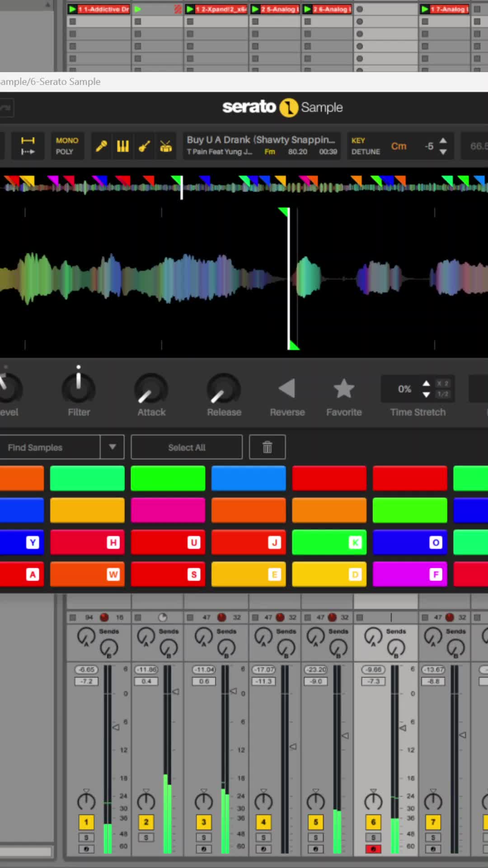Click the DETUNE label
The height and width of the screenshot is (868, 488).
(366, 152)
